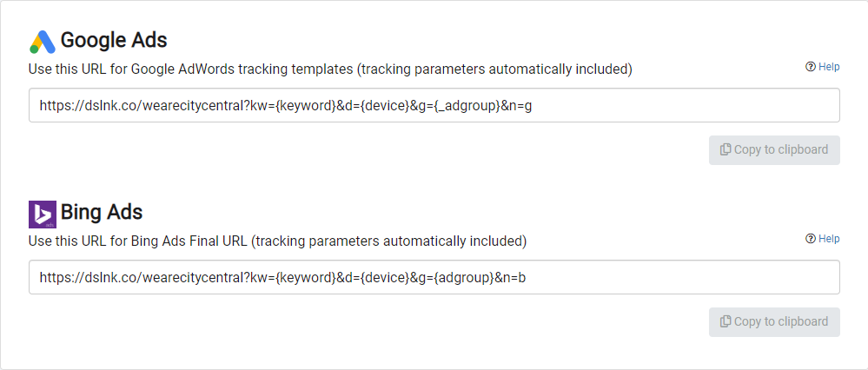Click the Bing Ads heading text
The image size is (868, 370).
[102, 213]
